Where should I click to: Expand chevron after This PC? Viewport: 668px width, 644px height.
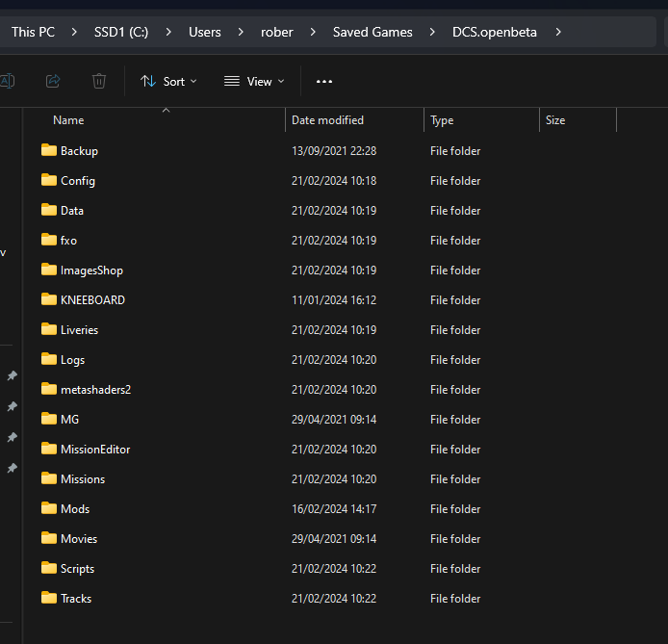[x=74, y=32]
